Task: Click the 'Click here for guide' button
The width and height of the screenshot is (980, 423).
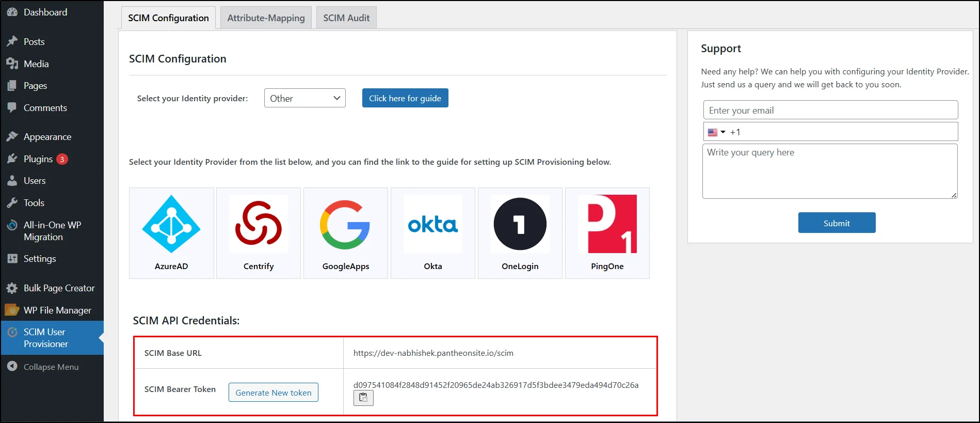Action: point(405,98)
